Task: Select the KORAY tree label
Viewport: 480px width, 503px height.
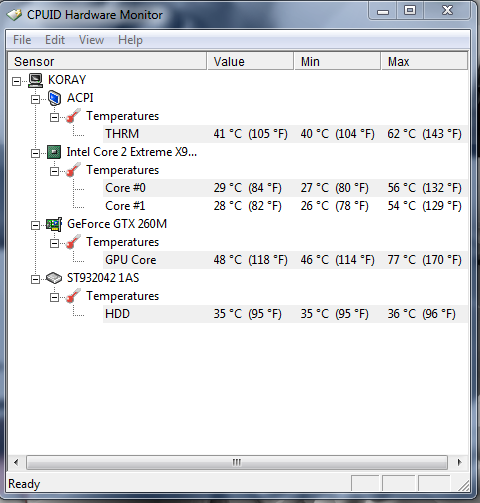Action: (67, 80)
